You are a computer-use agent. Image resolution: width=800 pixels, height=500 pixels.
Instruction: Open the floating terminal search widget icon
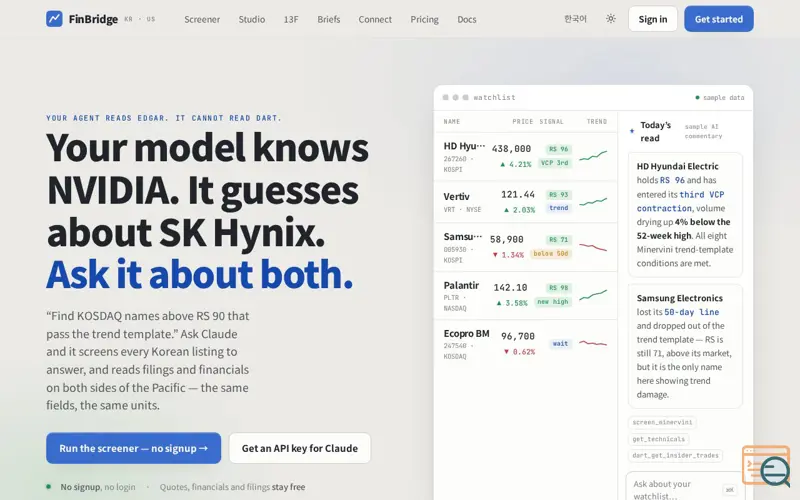[x=766, y=465]
